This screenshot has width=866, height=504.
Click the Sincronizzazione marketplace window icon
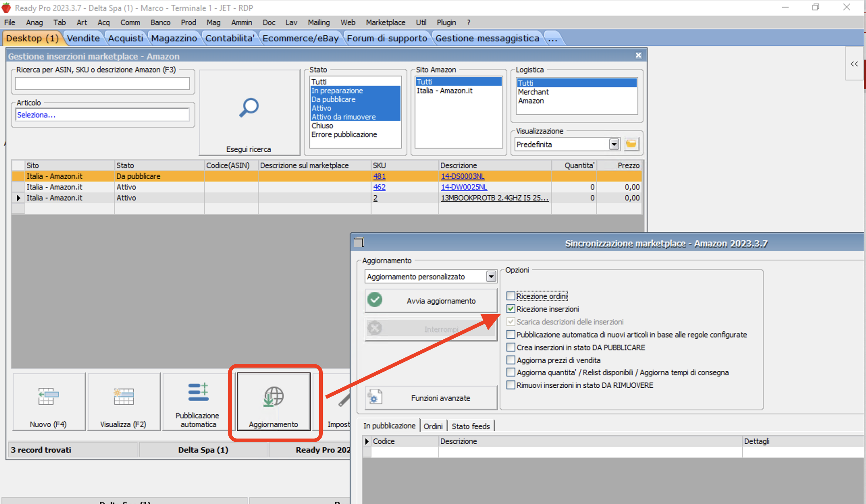coord(359,242)
